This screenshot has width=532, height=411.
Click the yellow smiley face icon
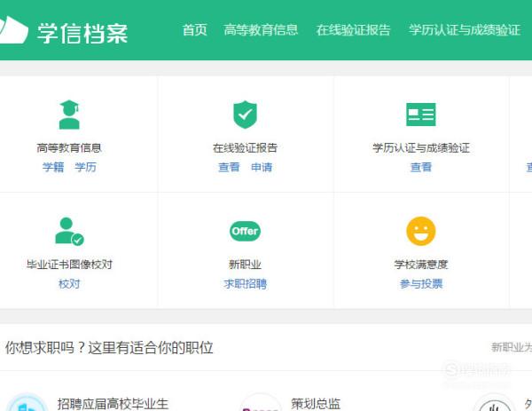click(420, 231)
